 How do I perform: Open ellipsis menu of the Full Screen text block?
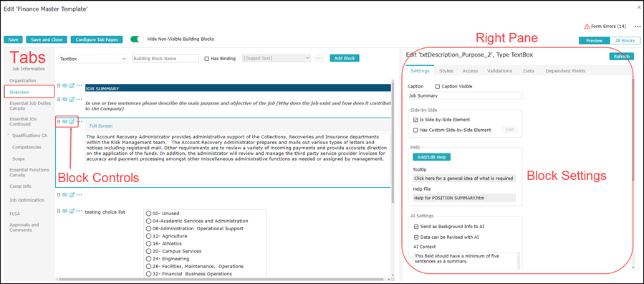click(x=80, y=121)
